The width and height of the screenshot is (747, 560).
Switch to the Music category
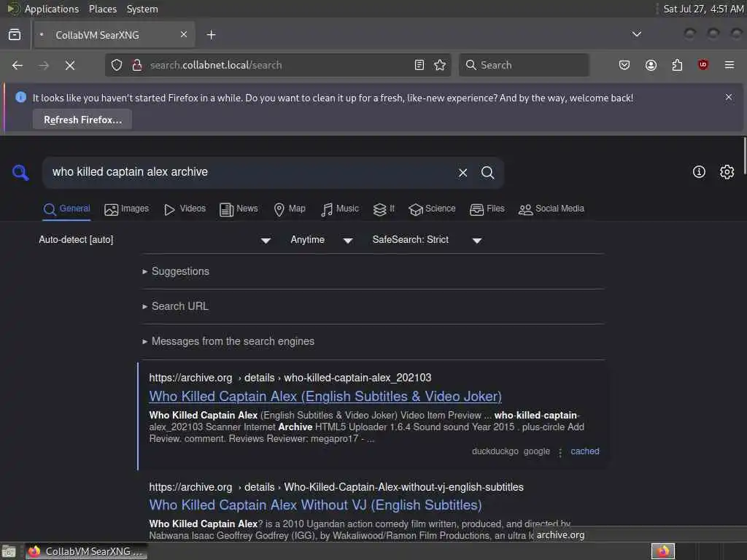[x=340, y=209]
